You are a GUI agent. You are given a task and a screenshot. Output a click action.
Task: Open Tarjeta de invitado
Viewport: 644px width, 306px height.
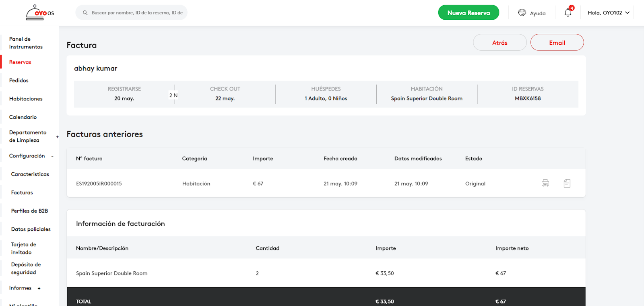[23, 248]
